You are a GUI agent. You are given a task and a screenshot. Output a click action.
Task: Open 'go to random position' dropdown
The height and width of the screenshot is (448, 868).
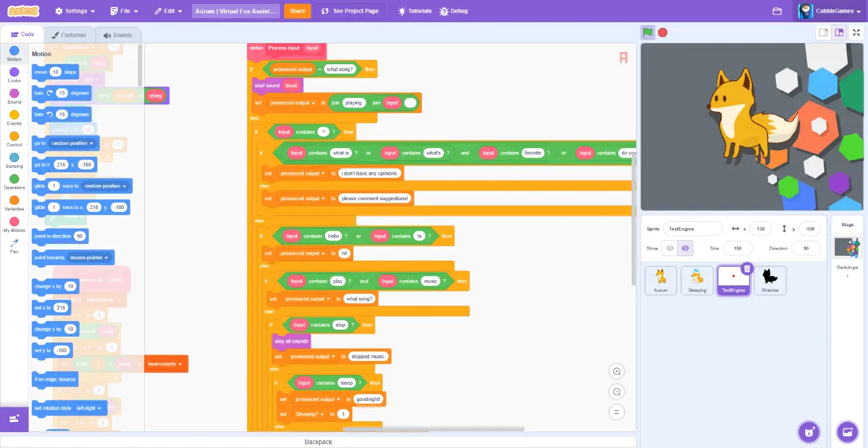[73, 144]
